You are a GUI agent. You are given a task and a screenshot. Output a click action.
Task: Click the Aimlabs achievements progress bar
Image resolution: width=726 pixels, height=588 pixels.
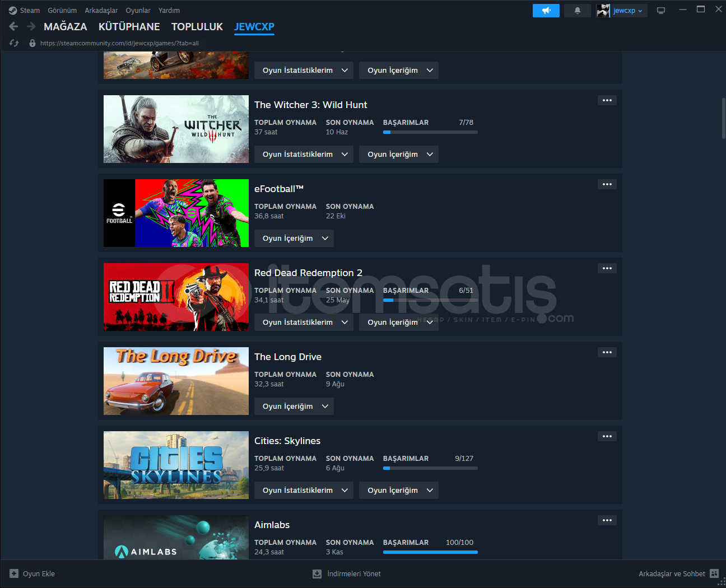point(430,552)
